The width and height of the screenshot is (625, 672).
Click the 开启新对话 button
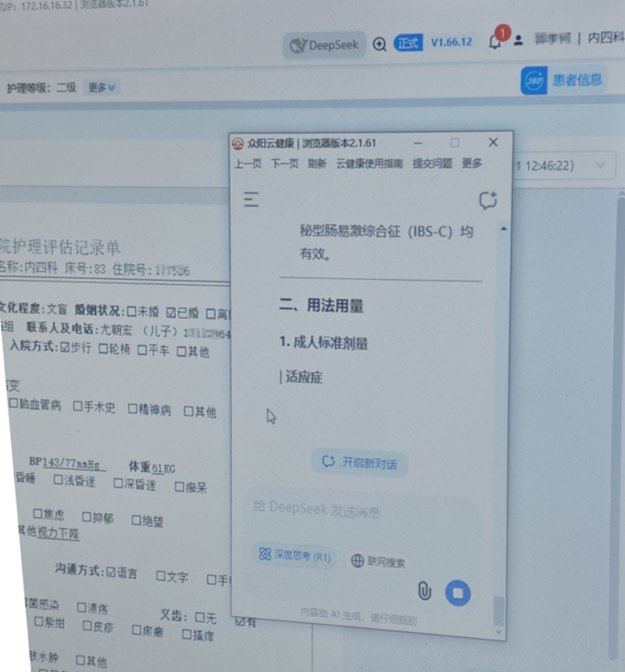[359, 463]
